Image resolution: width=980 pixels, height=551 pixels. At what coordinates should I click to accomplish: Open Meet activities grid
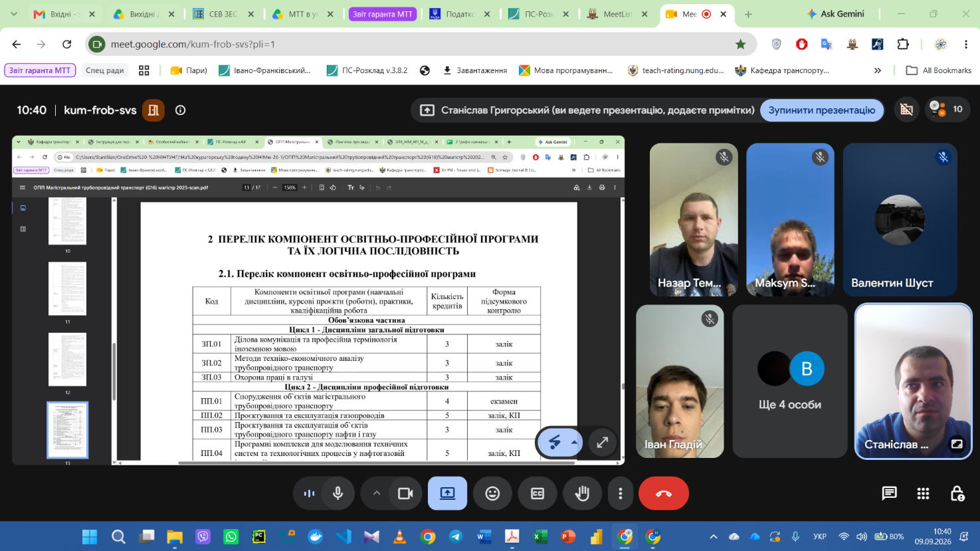pyautogui.click(x=923, y=493)
